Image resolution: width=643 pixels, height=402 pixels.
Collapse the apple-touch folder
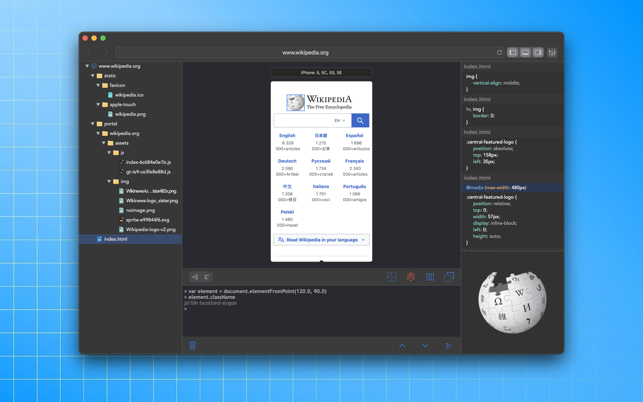tap(98, 105)
